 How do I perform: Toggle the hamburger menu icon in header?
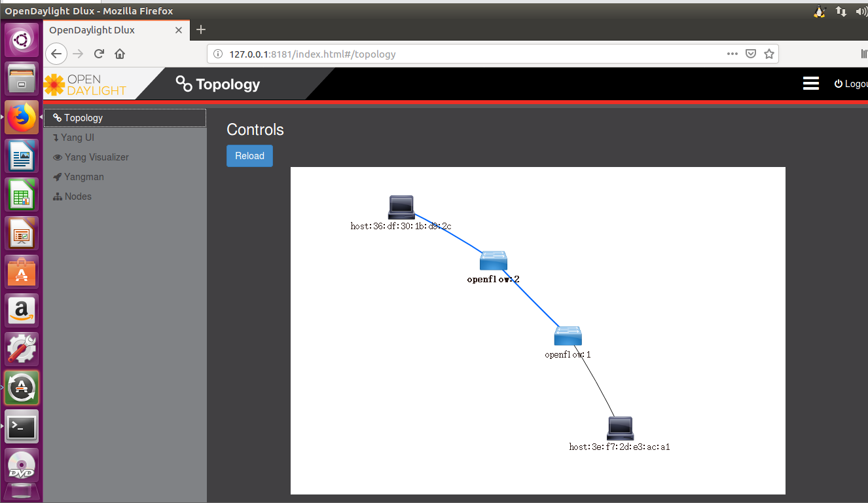click(x=811, y=83)
